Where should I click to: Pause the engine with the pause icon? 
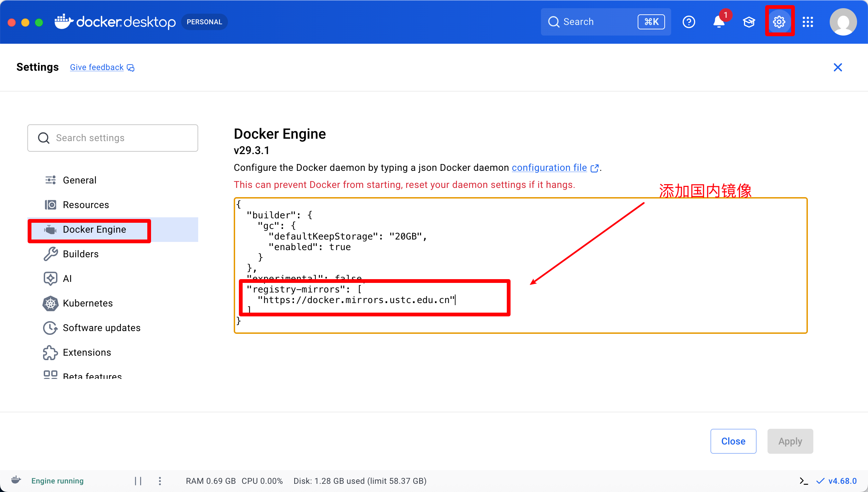pos(138,481)
